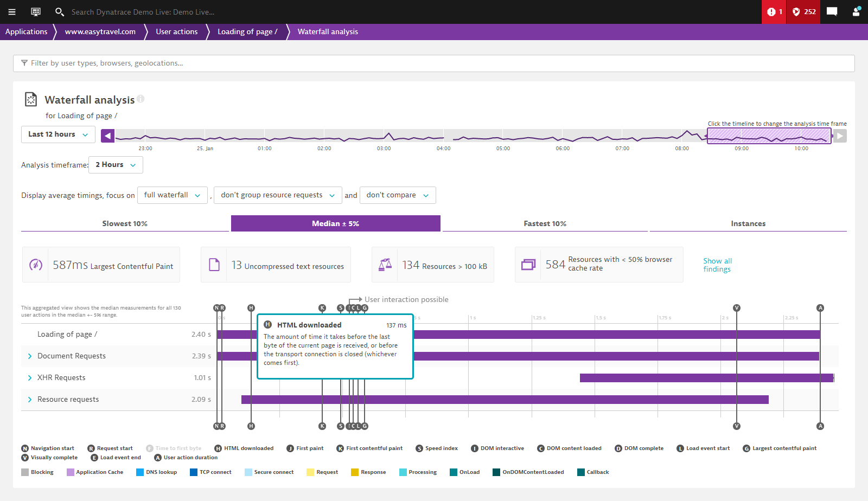This screenshot has height=501, width=868.
Task: Go to Loading of page / breadcrumb
Action: coord(247,31)
